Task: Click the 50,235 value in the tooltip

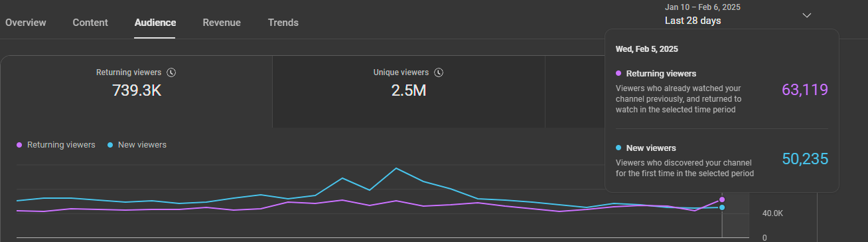Action: [805, 159]
